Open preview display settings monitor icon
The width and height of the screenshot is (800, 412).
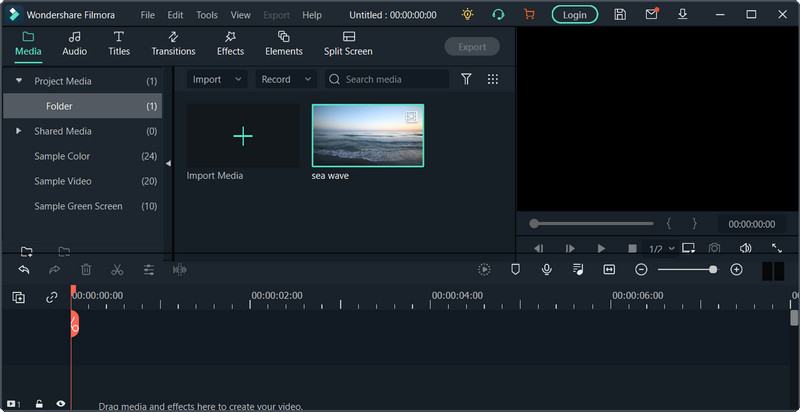(688, 248)
